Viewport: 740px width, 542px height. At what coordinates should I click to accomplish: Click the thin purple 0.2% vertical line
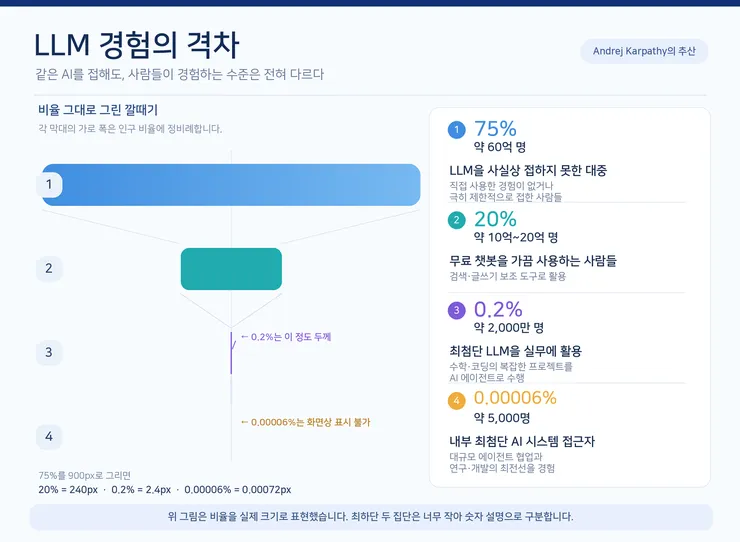pos(231,353)
